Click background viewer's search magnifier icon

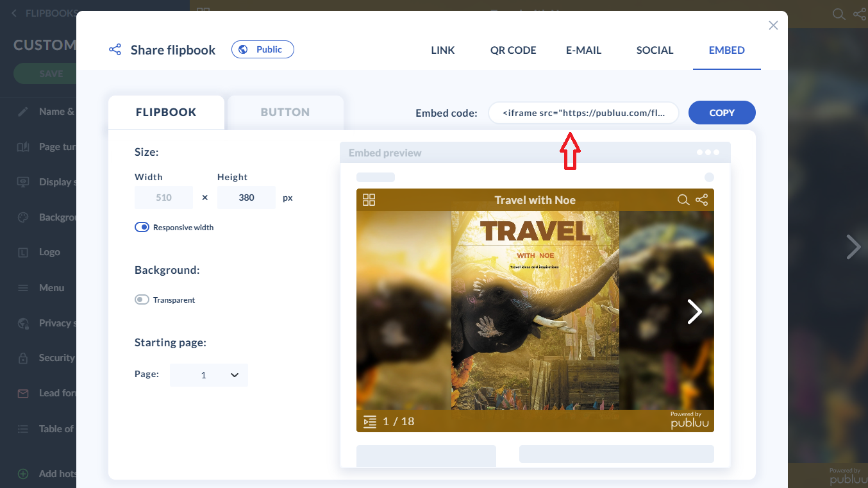coord(839,13)
